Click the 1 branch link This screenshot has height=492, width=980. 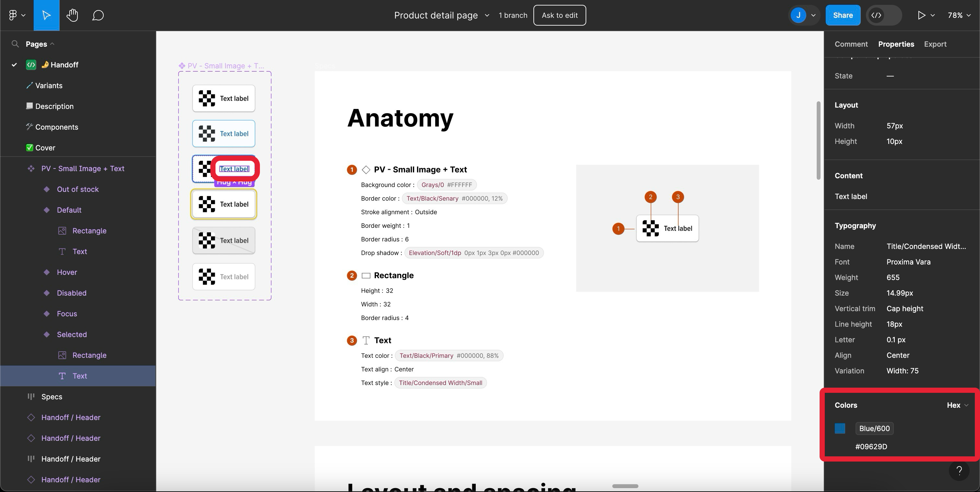[x=513, y=15]
